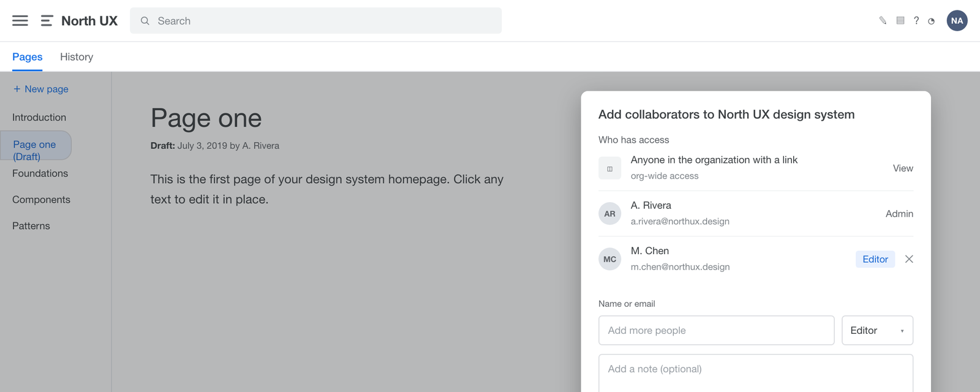Switch to the History tab
Screen dimensions: 980x392
[x=77, y=57]
